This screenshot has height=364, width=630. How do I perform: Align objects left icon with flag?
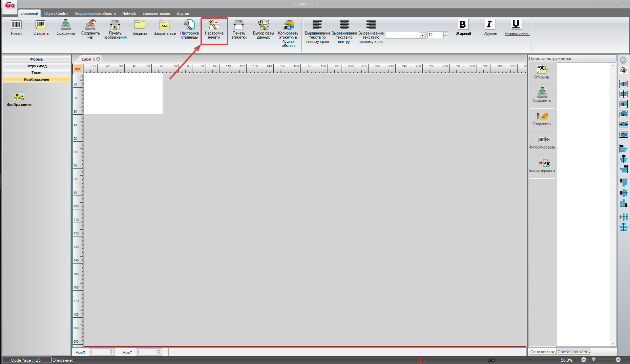click(x=623, y=149)
